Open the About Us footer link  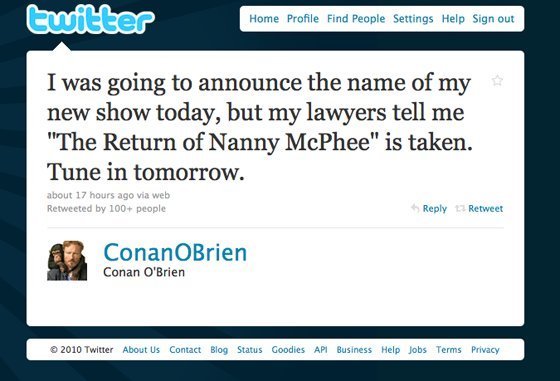click(141, 350)
